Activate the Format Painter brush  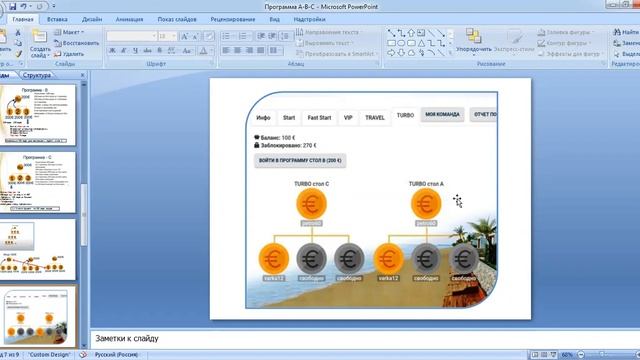click(18, 53)
